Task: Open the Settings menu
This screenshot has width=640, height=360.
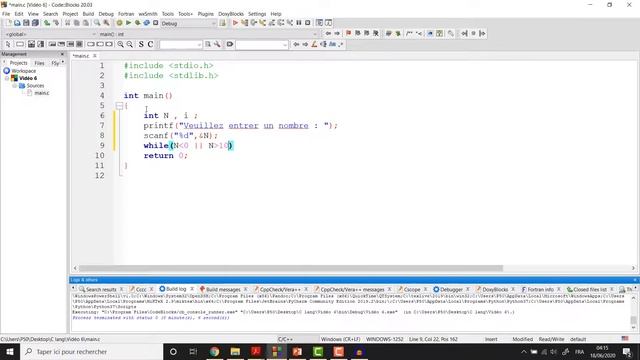Action: click(257, 14)
